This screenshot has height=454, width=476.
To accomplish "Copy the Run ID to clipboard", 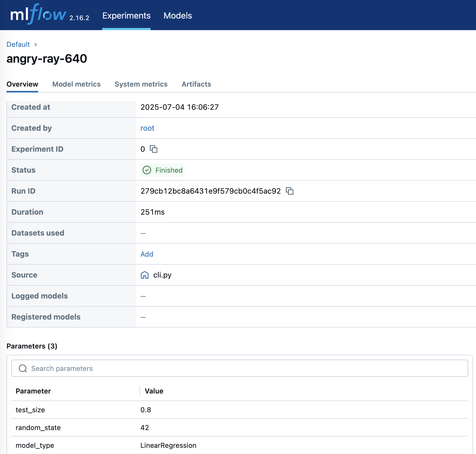I will (x=290, y=191).
